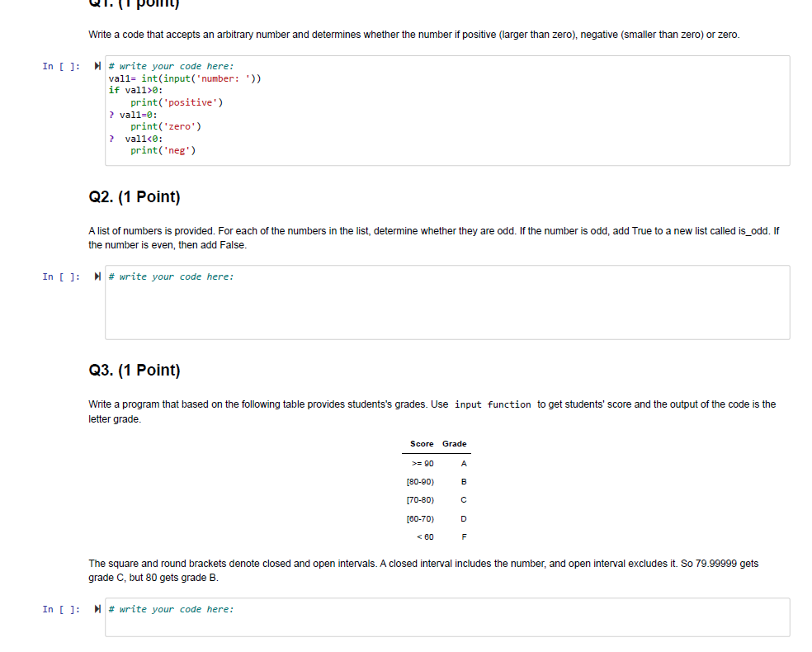
Task: Click the < 60 entry with grade F
Action: pyautogui.click(x=436, y=536)
